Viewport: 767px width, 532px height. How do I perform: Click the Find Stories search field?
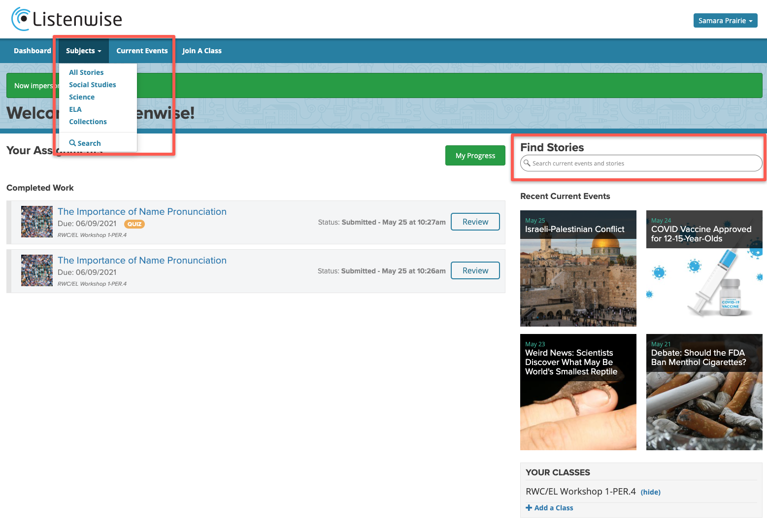(x=641, y=164)
